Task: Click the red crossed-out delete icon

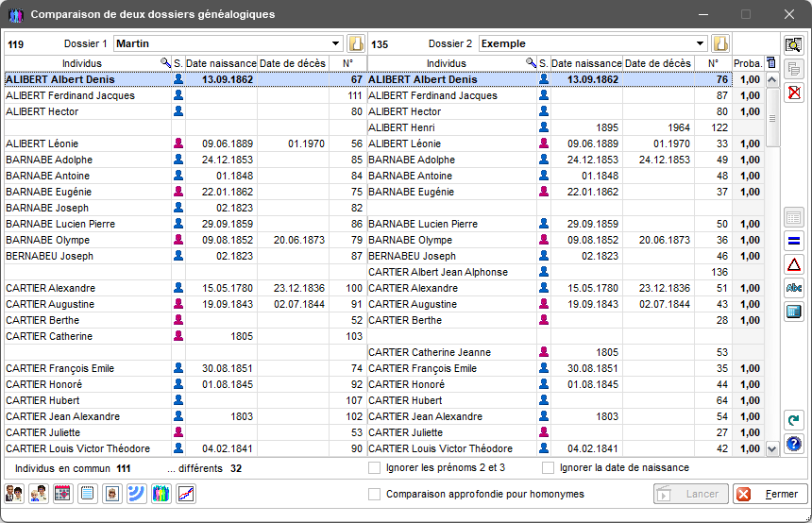Action: pos(793,93)
